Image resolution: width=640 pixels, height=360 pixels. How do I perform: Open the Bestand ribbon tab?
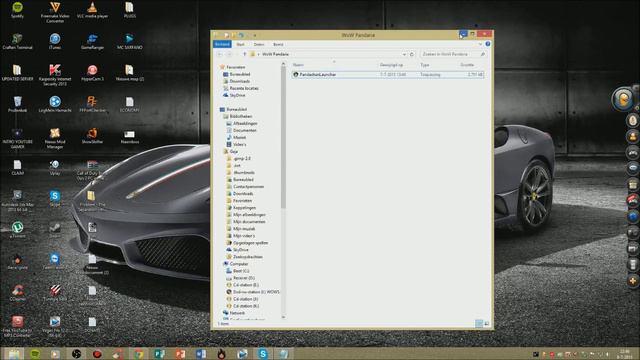[x=222, y=44]
